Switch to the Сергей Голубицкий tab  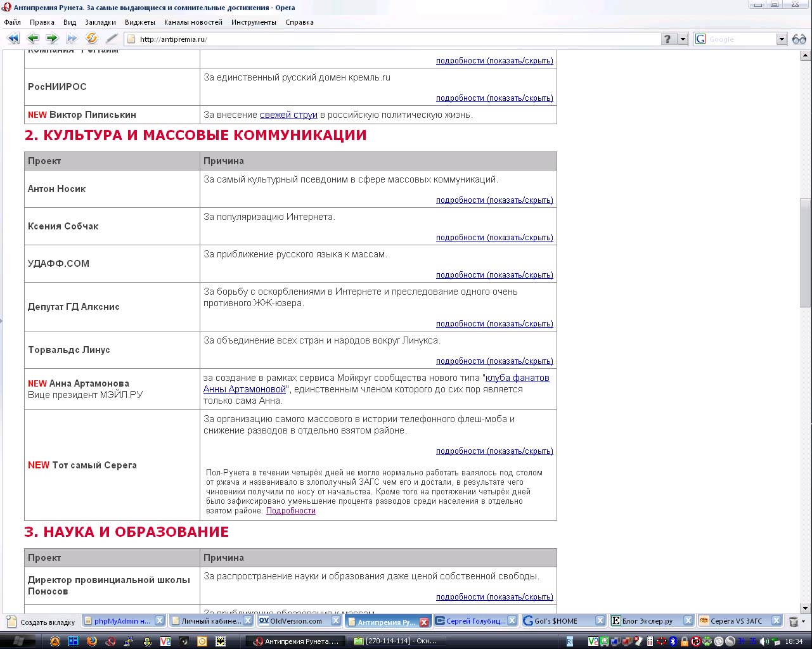pos(475,621)
